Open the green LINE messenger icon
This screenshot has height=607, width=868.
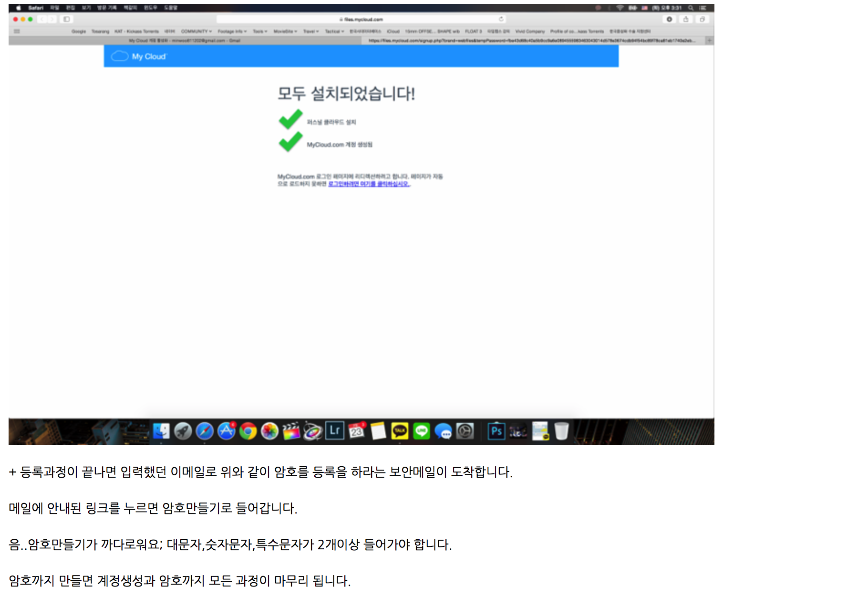point(422,431)
